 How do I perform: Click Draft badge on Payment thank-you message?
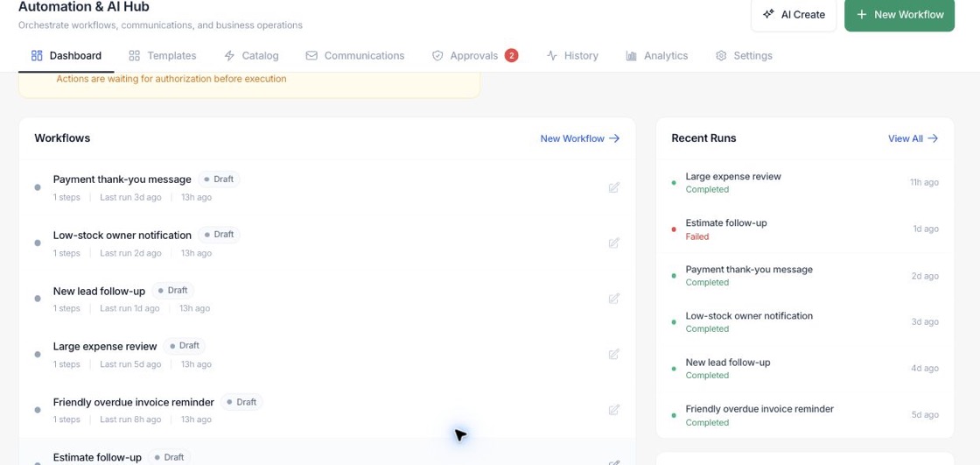pyautogui.click(x=219, y=179)
